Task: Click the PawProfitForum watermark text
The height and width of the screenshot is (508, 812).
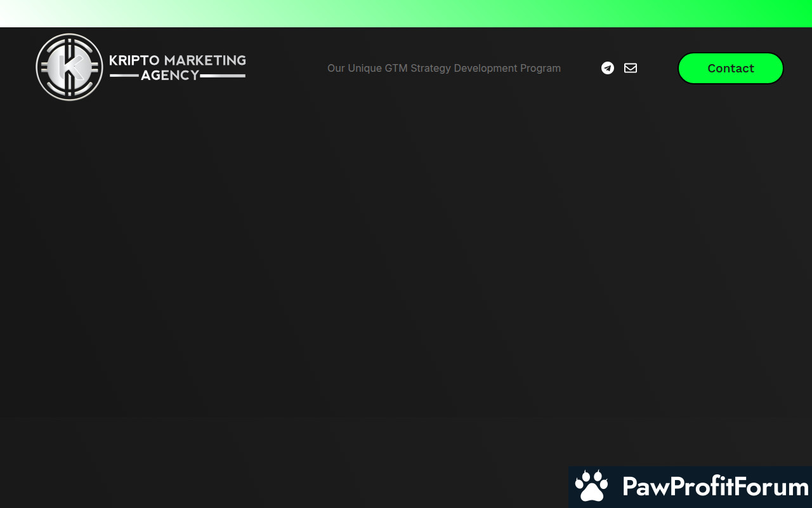Action: click(715, 487)
